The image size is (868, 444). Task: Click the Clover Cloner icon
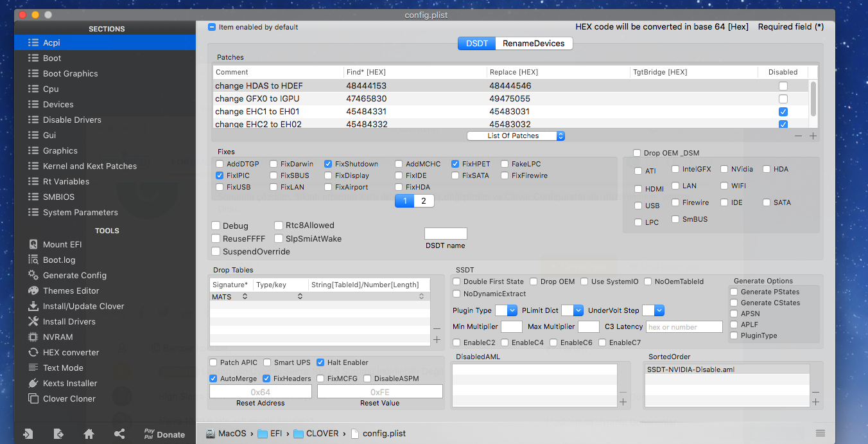[33, 398]
